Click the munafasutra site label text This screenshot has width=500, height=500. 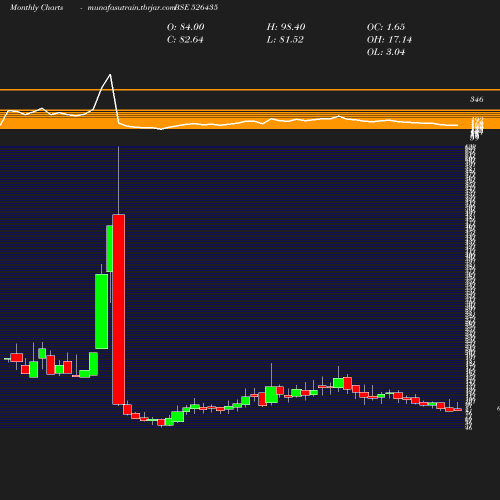coord(131,8)
